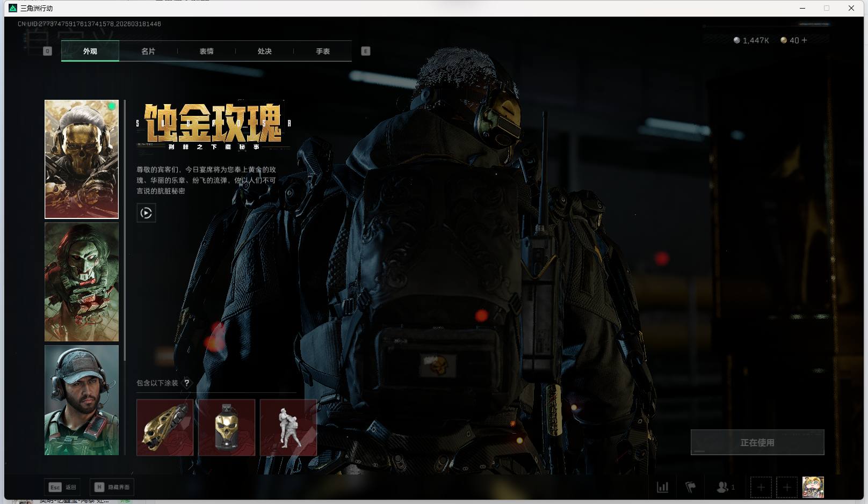The height and width of the screenshot is (504, 868).
Task: Click 隐藏界面 to hide the interface
Action: (119, 487)
